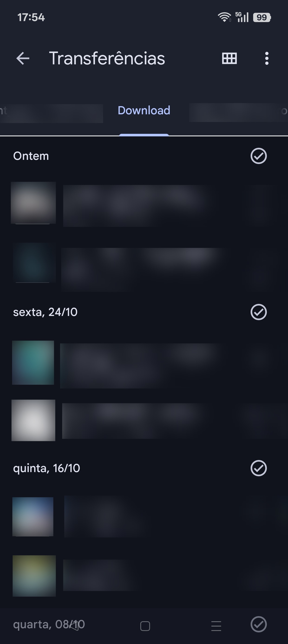This screenshot has height=644, width=288.
Task: Open the white thumbnail under sexta, 24/10
Action: tap(33, 420)
